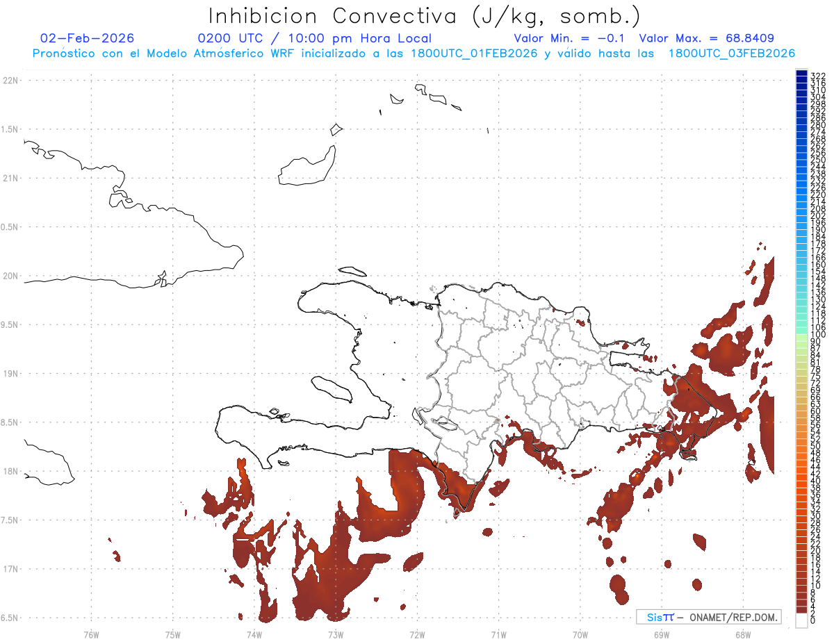The image size is (834, 644).
Task: Click the '1.5N' latitude label
Action: 10,129
